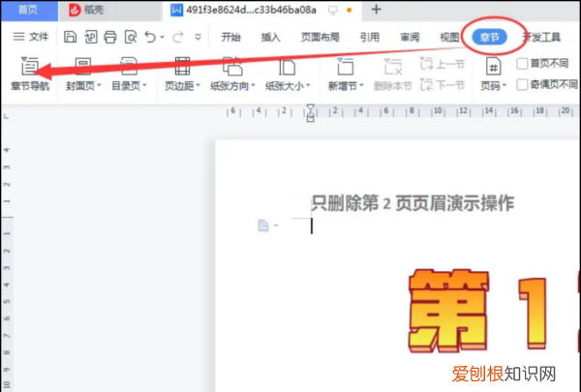Click the heading 只删除第 2 页页眉演示操作
The width and height of the screenshot is (581, 392).
413,203
